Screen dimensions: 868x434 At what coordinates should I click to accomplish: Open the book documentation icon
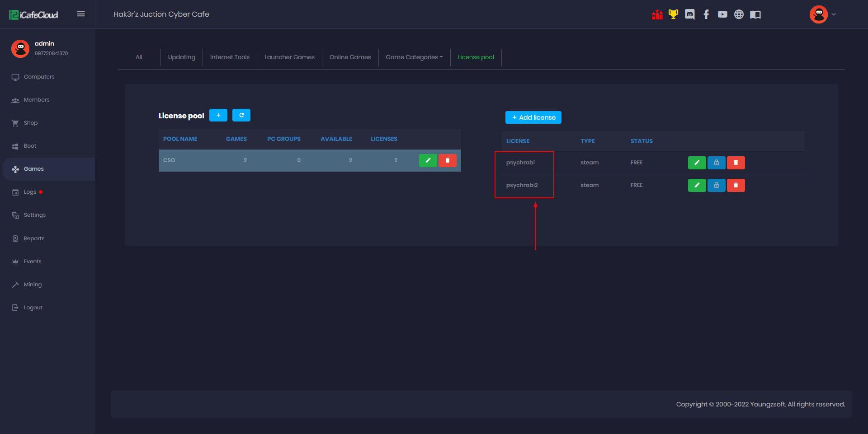(755, 14)
